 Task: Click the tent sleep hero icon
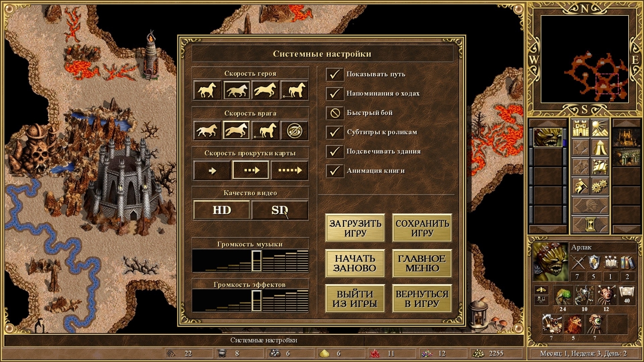click(x=600, y=147)
